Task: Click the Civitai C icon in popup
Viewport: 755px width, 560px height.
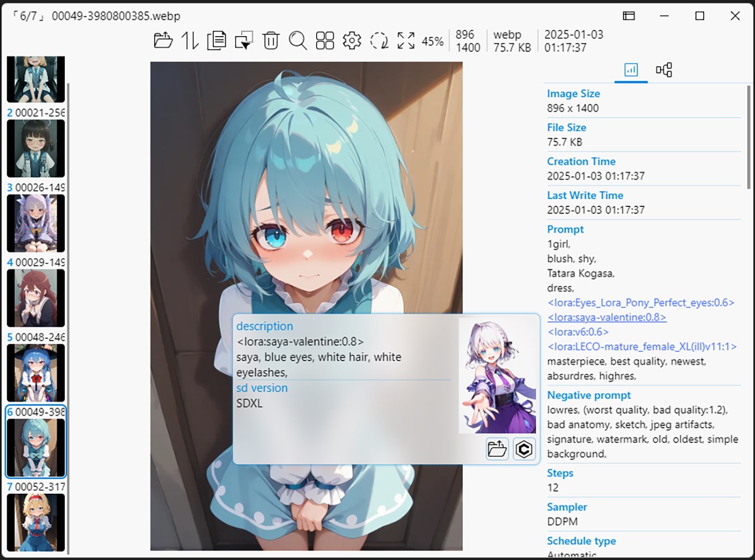Action: coord(524,449)
